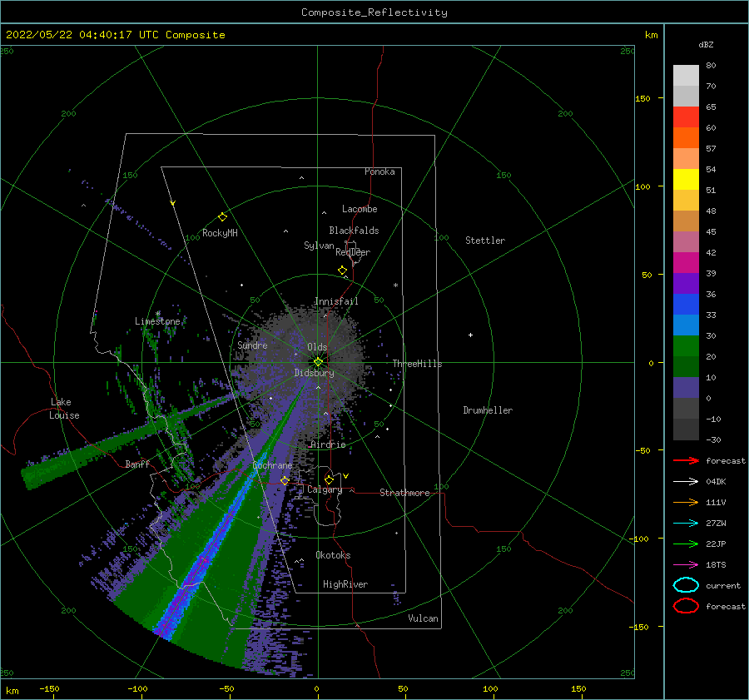
Task: Click the Drumheller label
Action: point(488,410)
